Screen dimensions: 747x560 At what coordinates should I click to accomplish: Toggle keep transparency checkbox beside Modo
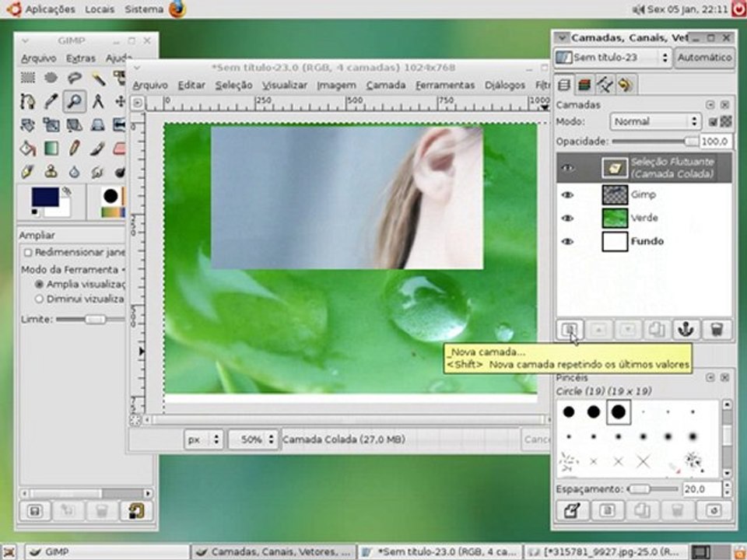pyautogui.click(x=713, y=122)
